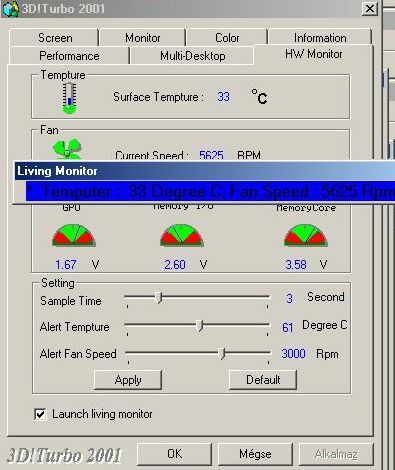Viewport: 395px width, 470px height.
Task: Switch to the Screen tab
Action: (x=54, y=38)
